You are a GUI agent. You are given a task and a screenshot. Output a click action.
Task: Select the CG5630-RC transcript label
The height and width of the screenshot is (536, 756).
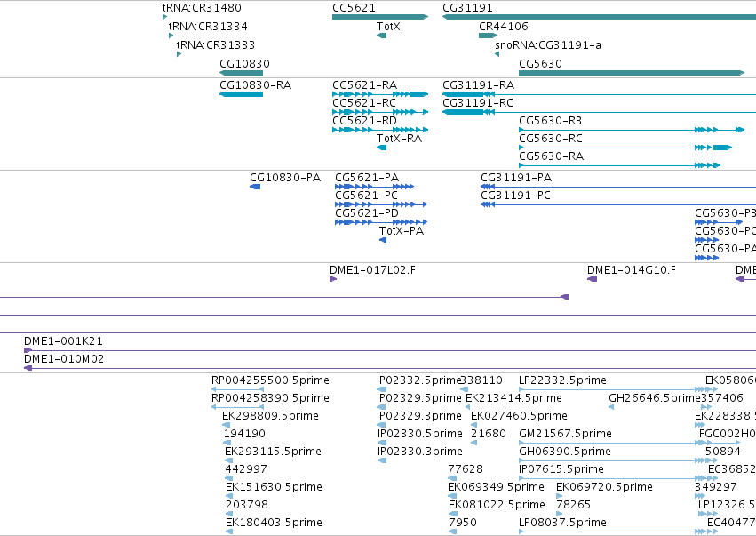(x=551, y=139)
